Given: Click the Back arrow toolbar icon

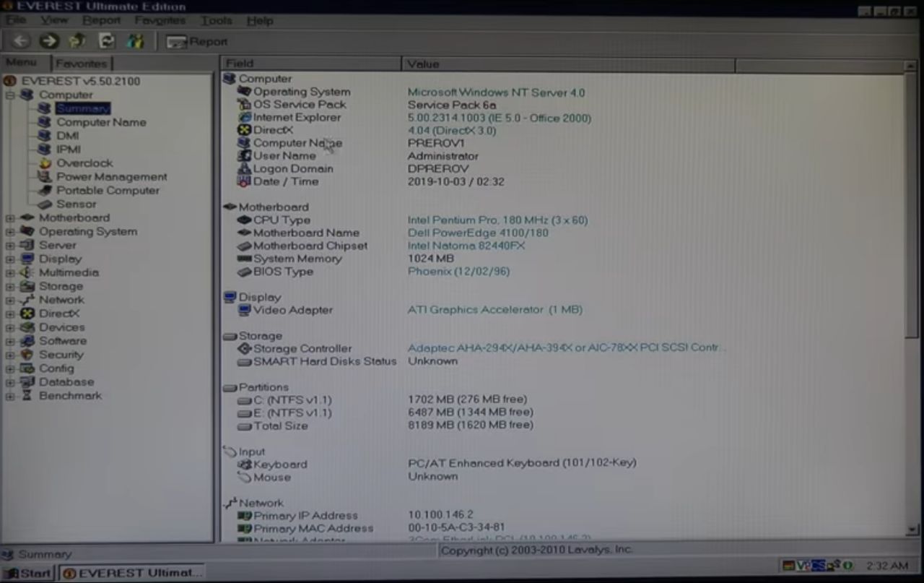Looking at the screenshot, I should tap(20, 41).
